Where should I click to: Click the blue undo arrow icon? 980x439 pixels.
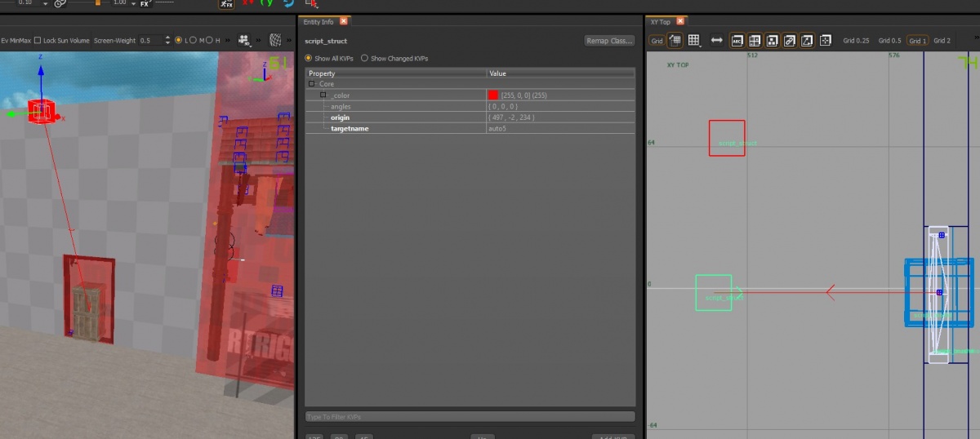coord(287,3)
